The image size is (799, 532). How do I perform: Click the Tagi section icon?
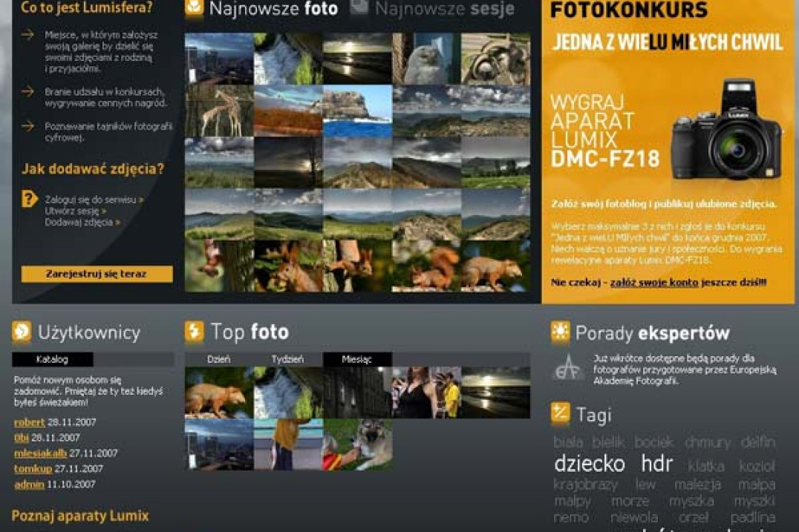point(560,413)
